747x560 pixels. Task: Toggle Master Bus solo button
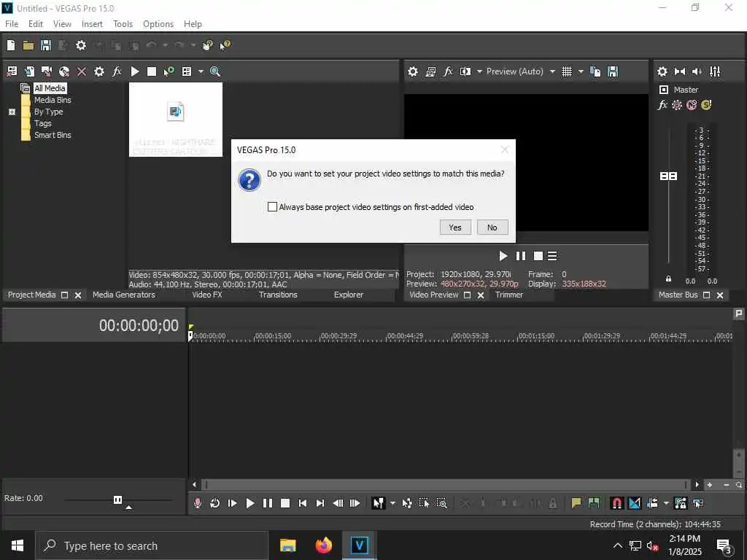706,105
